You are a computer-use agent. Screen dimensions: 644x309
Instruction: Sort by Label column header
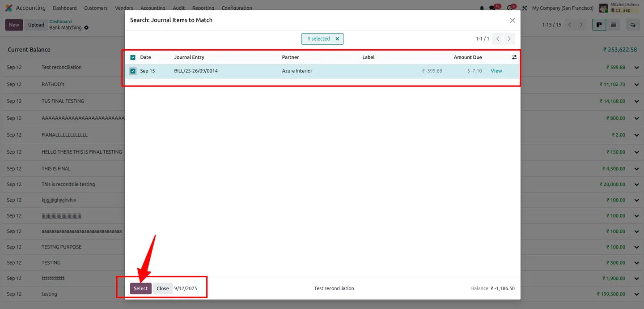coord(368,57)
